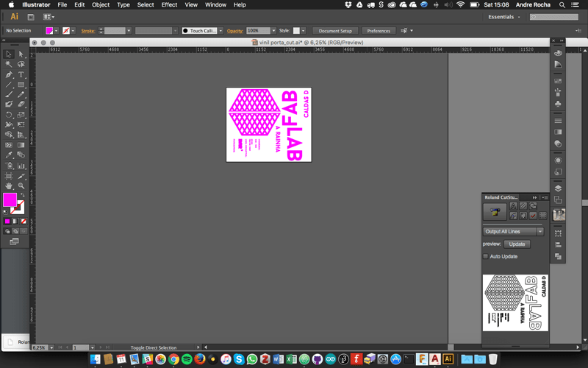Select the Rectangle tool
The height and width of the screenshot is (368, 588).
(x=21, y=85)
